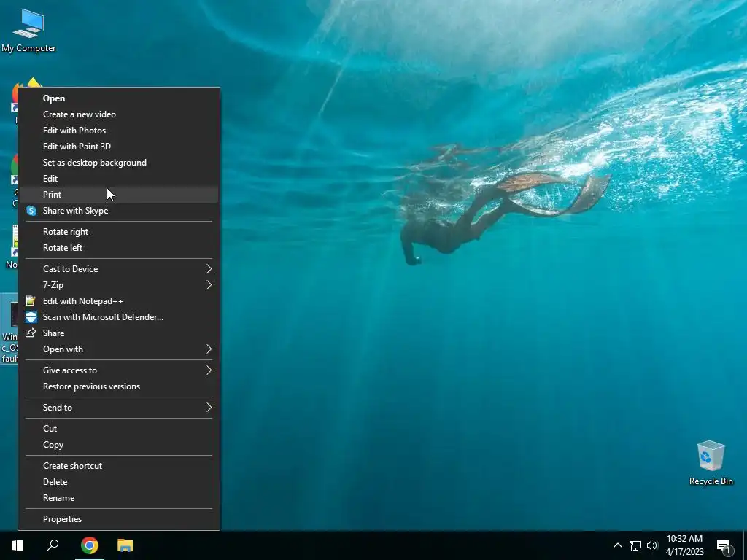Expand the Send to submenu
Screen dimensions: 747x560
click(x=119, y=407)
